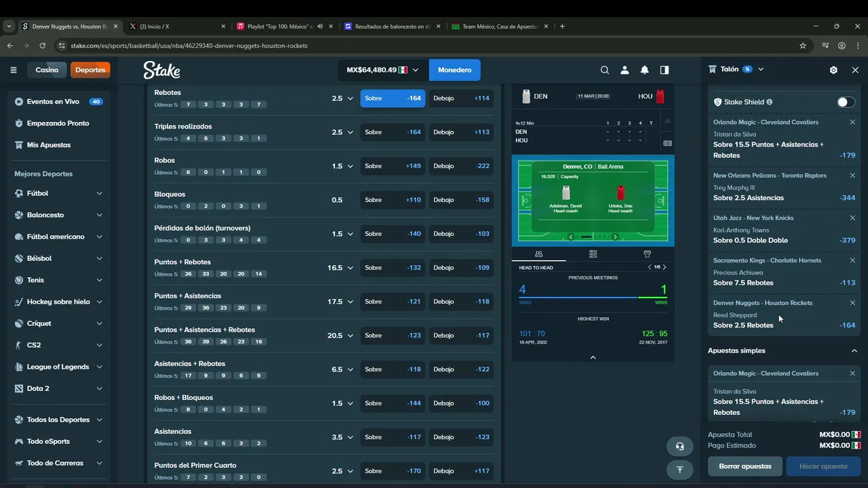
Task: Open the hamburger menu icon
Action: (13, 70)
